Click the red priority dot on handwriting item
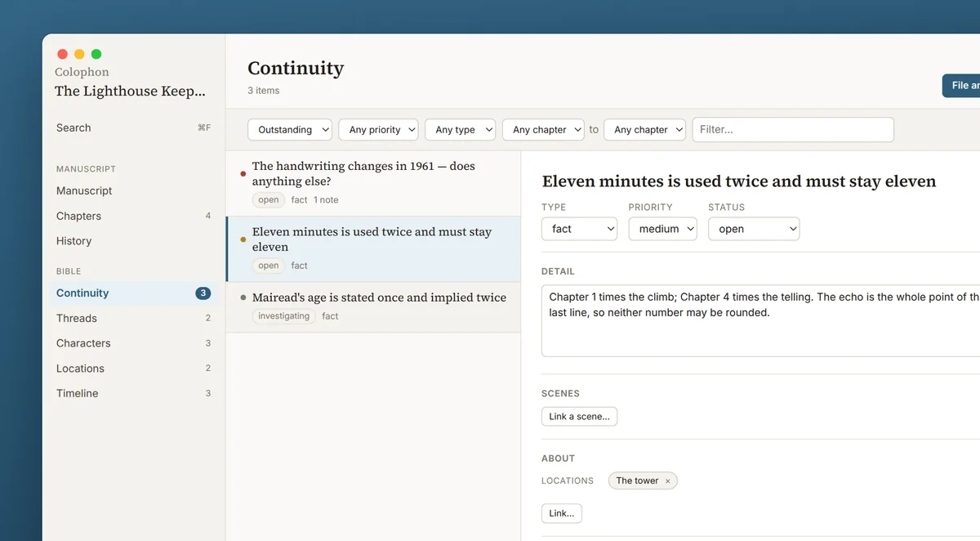This screenshot has height=541, width=980. tap(243, 174)
